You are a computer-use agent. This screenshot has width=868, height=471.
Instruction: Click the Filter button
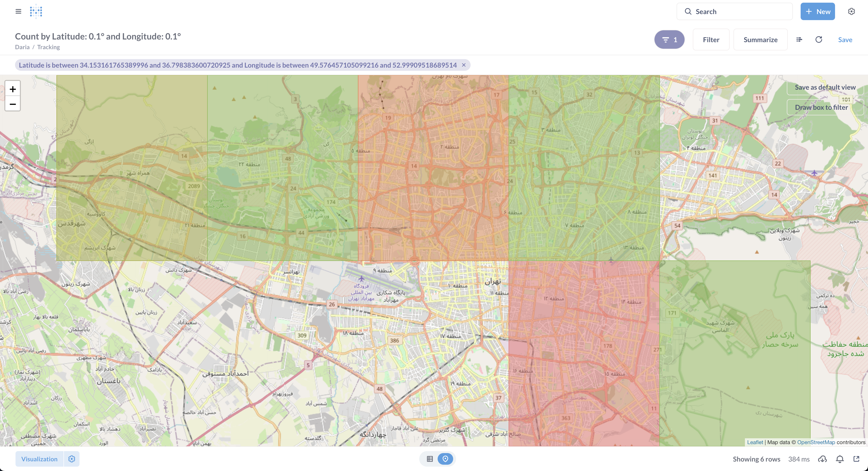[711, 40]
